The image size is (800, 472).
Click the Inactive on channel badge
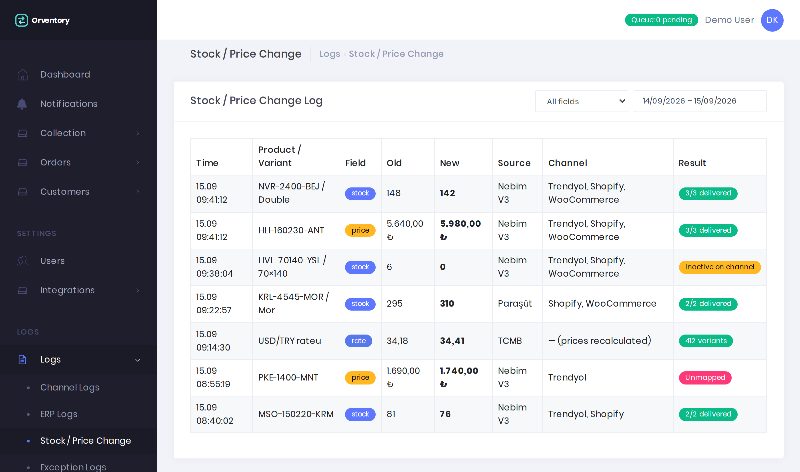[719, 267]
